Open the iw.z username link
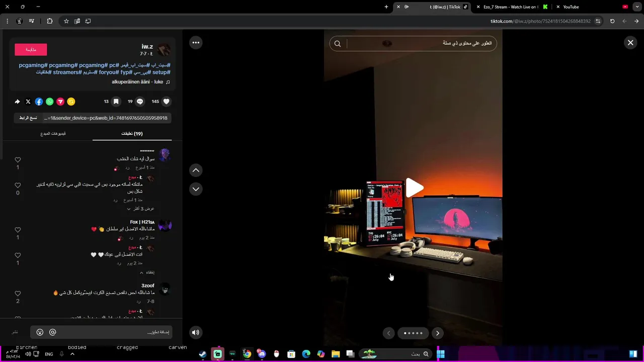The height and width of the screenshot is (362, 644). (x=147, y=46)
